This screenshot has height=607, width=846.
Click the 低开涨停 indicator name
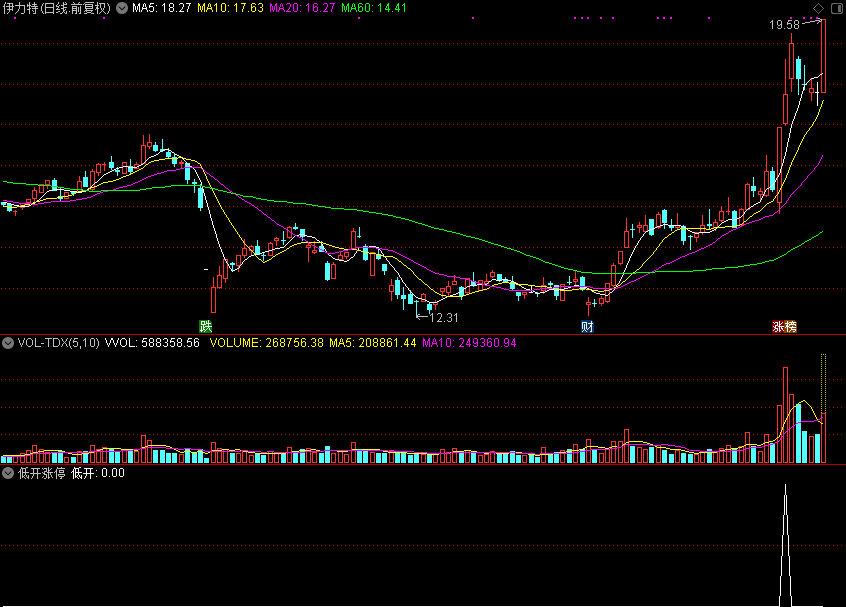42,473
